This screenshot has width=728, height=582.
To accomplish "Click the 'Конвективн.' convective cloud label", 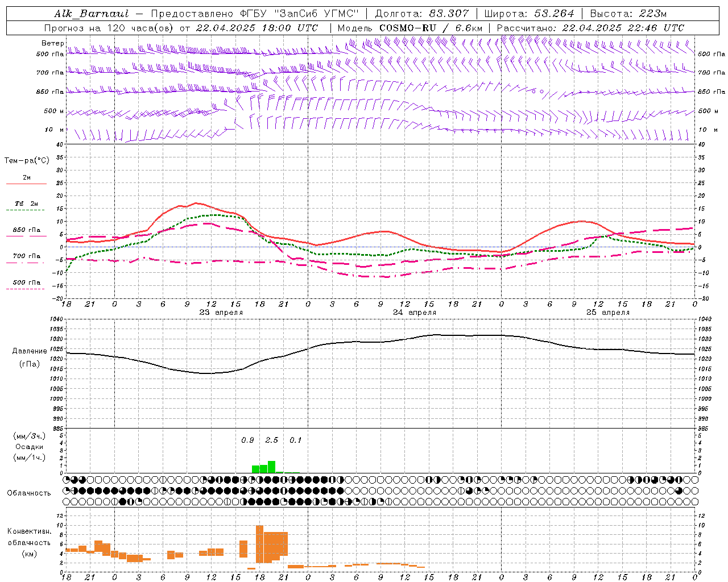I will click(x=29, y=531).
